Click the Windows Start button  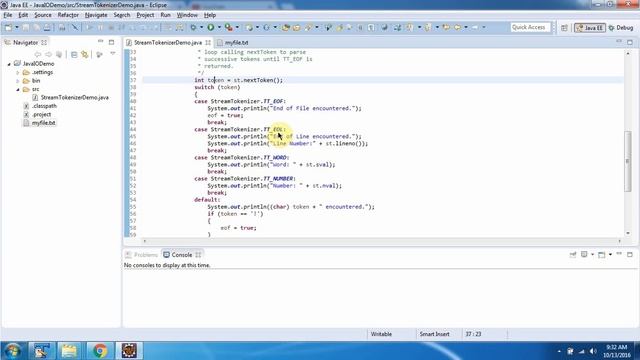pyautogui.click(x=13, y=351)
